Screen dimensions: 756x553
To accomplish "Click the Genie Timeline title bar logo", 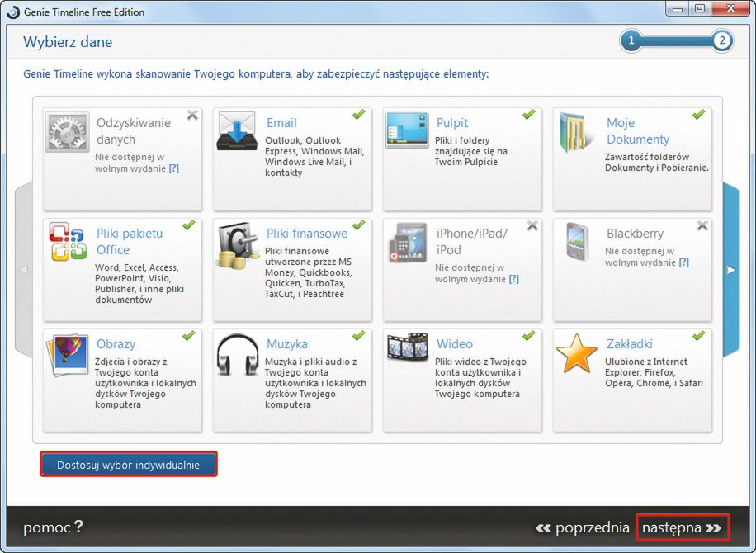I will point(13,12).
